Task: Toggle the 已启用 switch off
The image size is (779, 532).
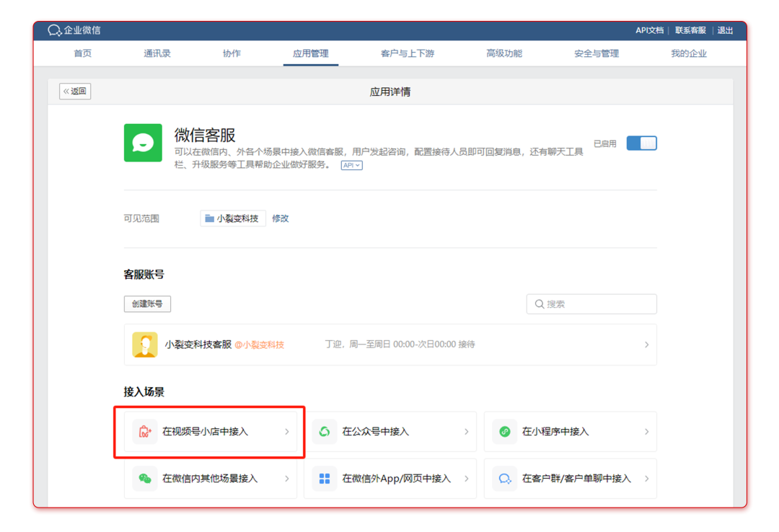Action: [x=641, y=143]
